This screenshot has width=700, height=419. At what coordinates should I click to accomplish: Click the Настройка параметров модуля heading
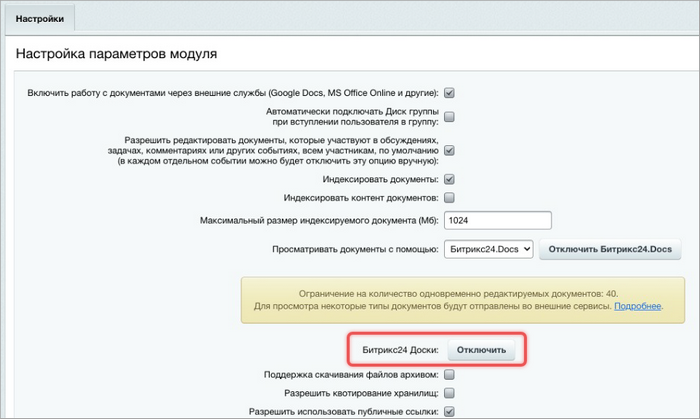click(x=117, y=53)
